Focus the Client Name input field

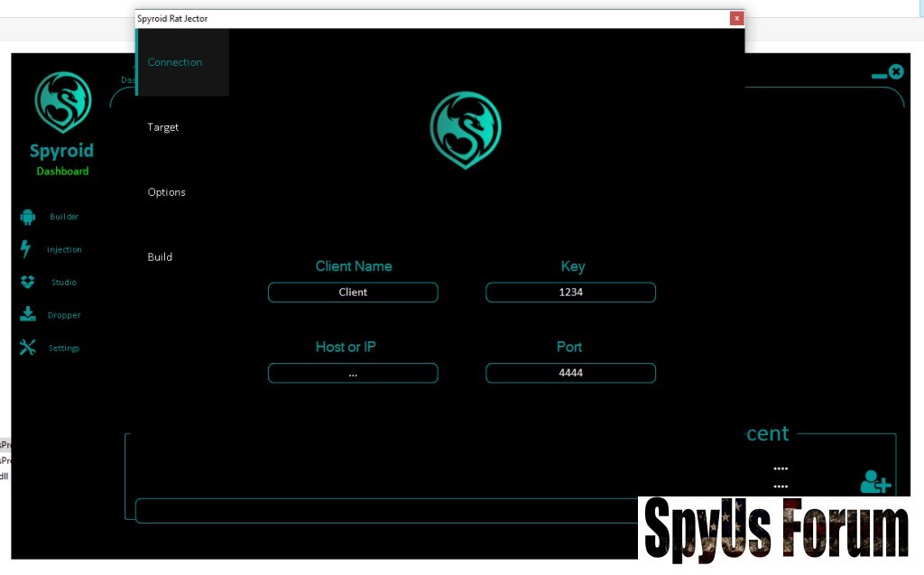(x=353, y=292)
